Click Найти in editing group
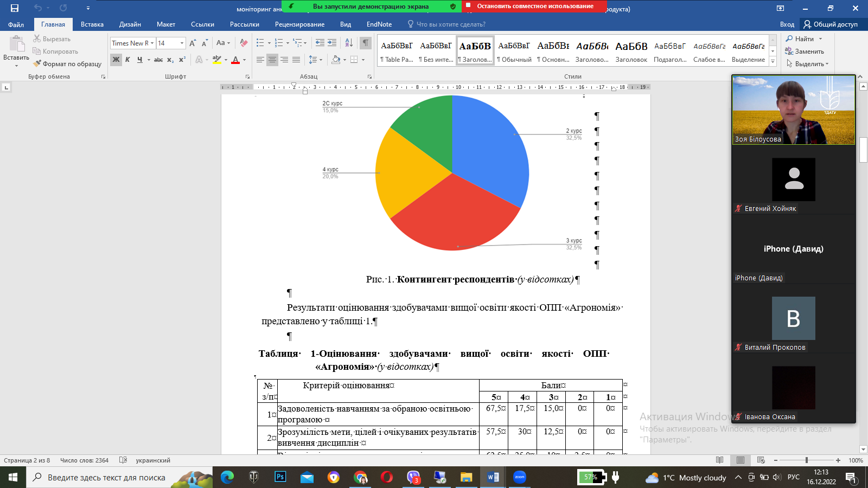 point(804,39)
